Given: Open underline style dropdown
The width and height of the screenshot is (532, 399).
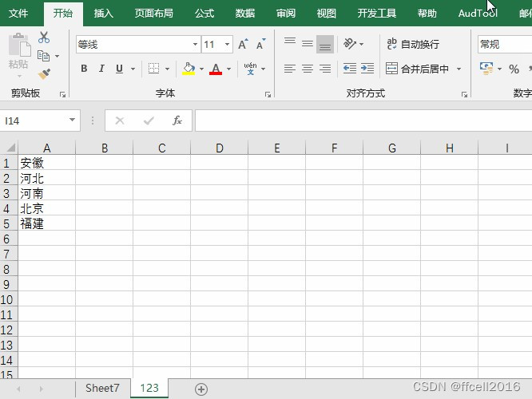Looking at the screenshot, I should 133,69.
